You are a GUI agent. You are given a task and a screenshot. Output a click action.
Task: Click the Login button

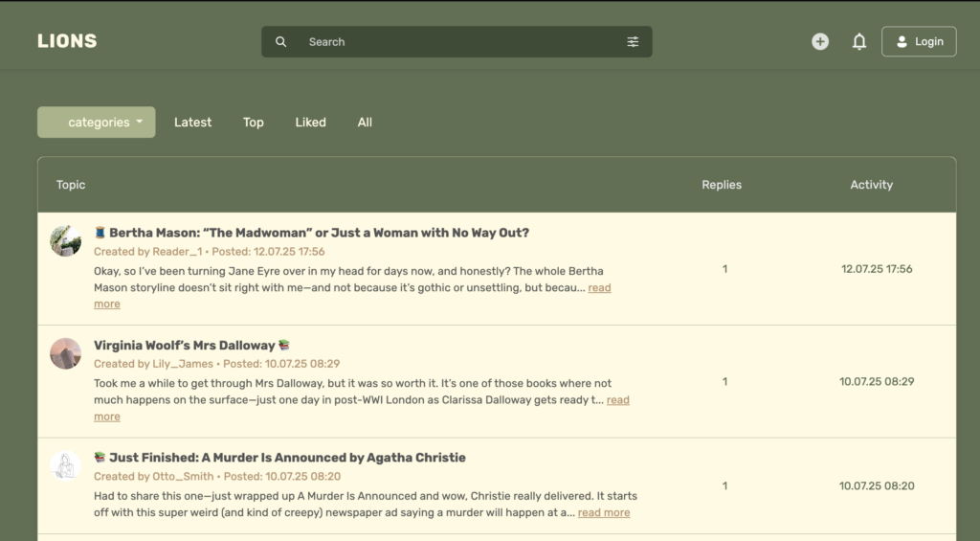pyautogui.click(x=919, y=42)
